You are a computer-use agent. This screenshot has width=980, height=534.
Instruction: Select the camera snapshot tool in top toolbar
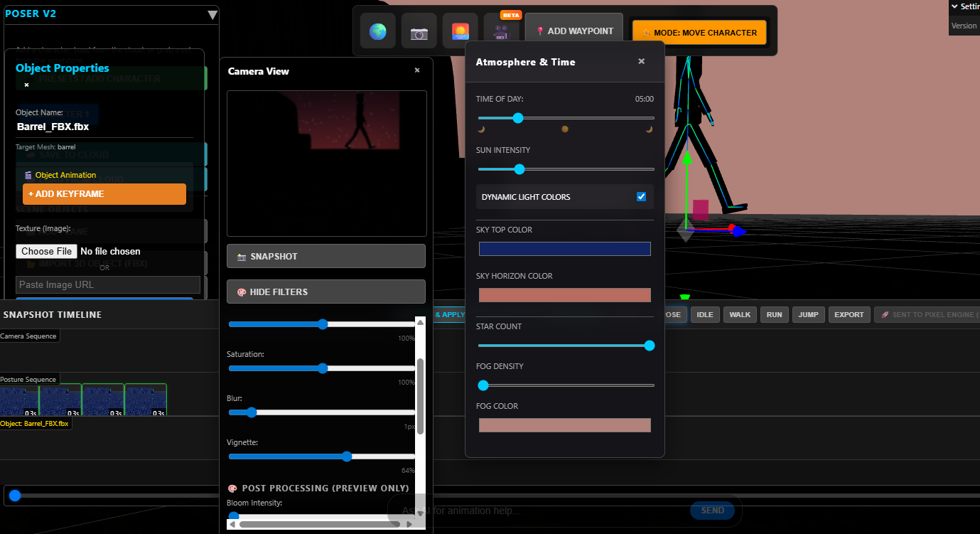tap(419, 31)
